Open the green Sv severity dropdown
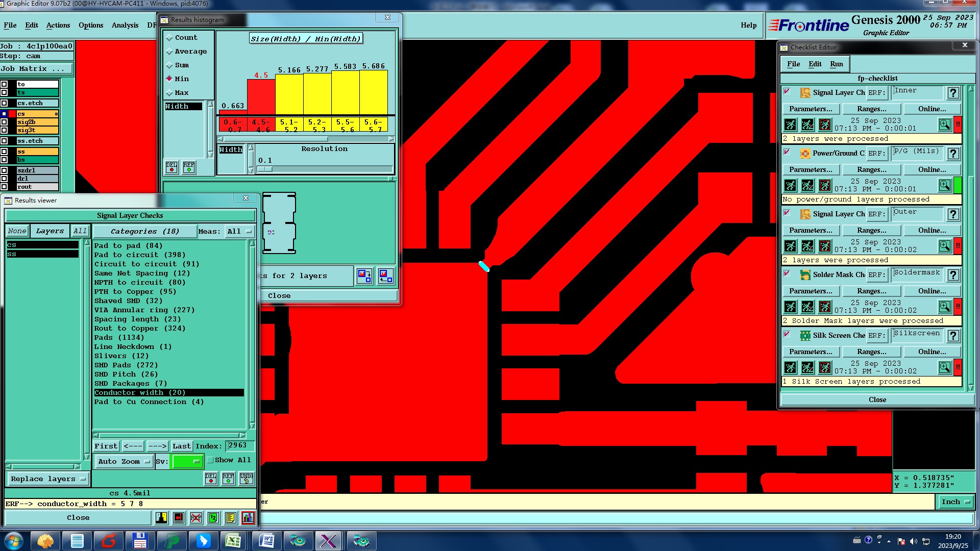Screen dimensions: 980x551 point(187,462)
